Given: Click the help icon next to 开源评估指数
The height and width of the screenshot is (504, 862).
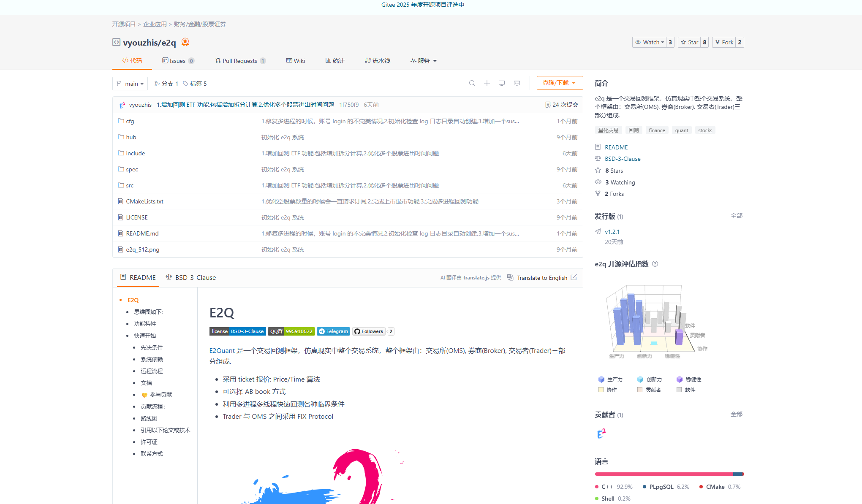Looking at the screenshot, I should pos(655,264).
